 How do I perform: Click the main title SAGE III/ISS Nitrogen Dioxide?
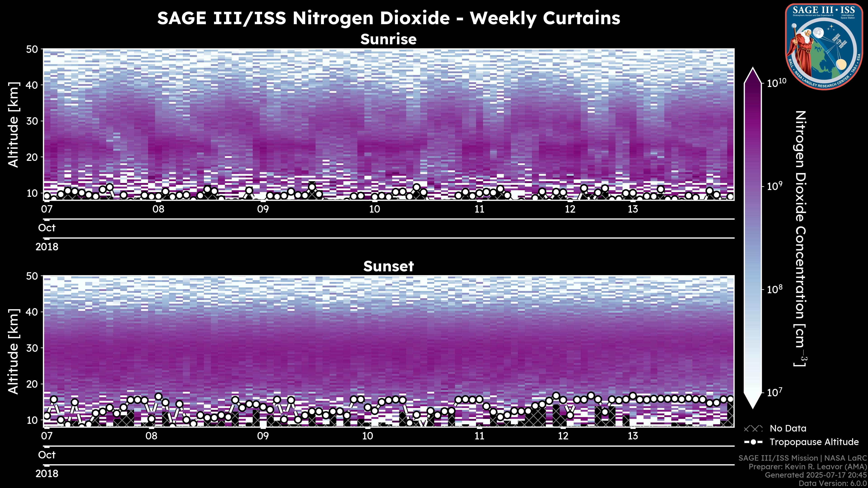[388, 18]
